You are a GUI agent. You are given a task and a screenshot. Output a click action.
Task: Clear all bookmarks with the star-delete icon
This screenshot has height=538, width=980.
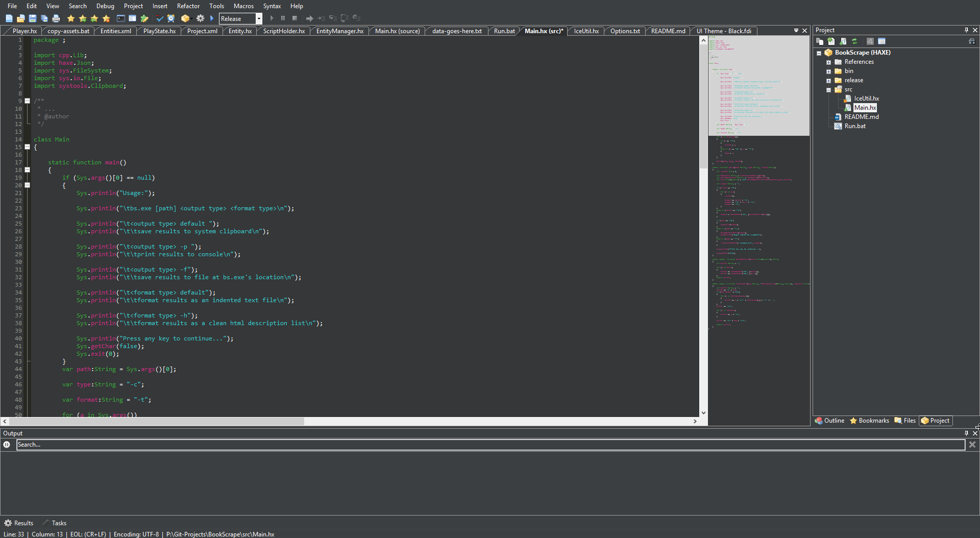coord(106,18)
